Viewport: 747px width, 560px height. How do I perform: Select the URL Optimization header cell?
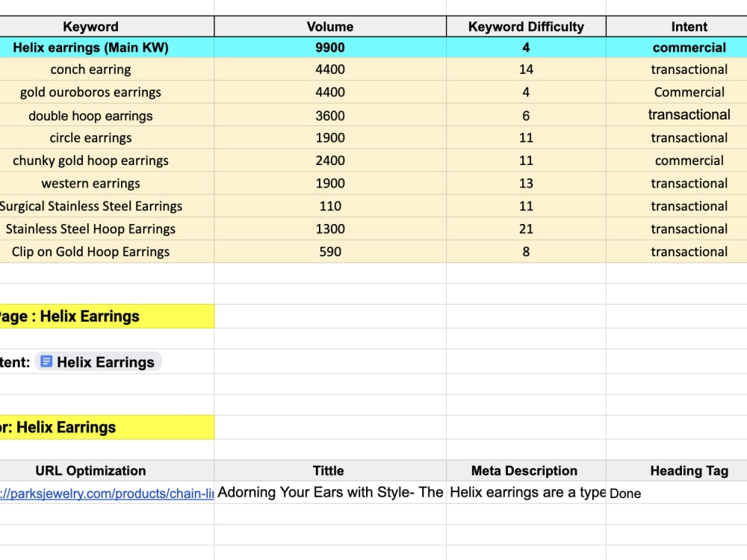107,471
